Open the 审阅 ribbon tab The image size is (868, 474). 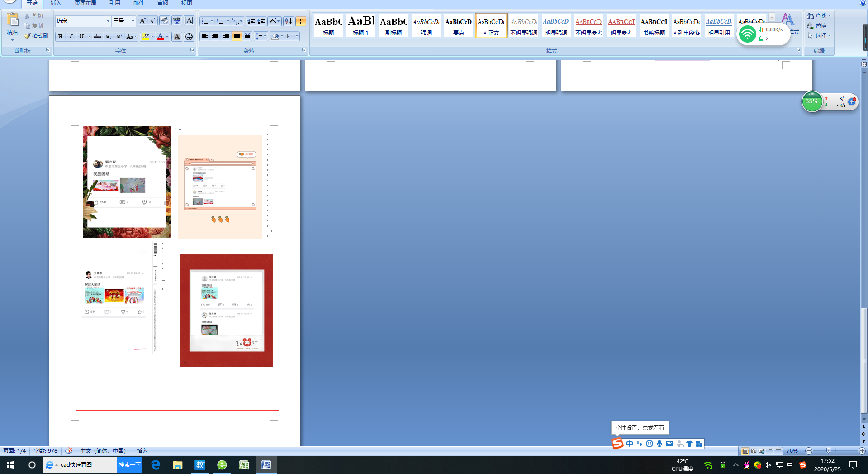click(163, 3)
